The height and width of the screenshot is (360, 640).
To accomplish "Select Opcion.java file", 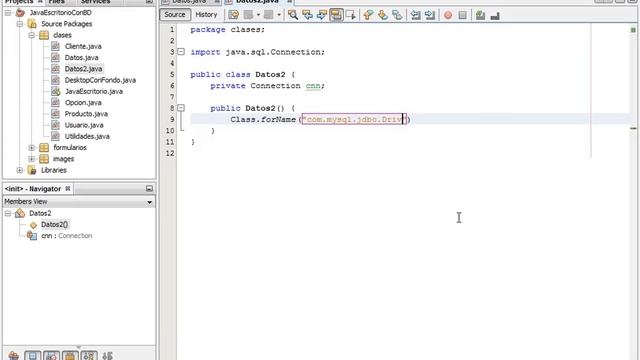I will [x=83, y=102].
